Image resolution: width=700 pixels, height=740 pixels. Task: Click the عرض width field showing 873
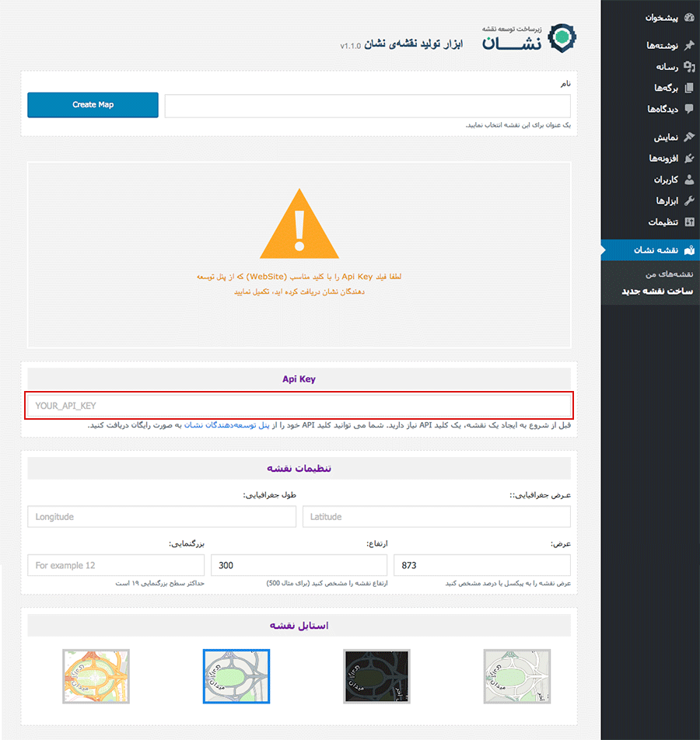click(481, 565)
